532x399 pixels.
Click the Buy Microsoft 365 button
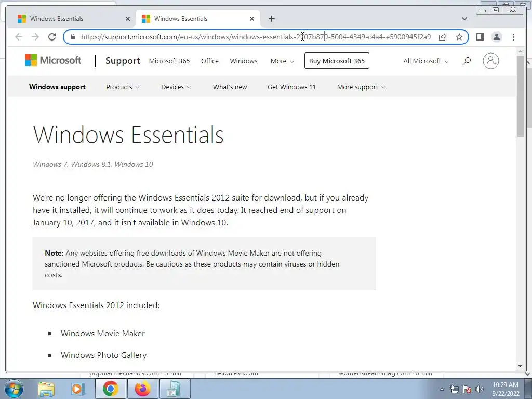[337, 61]
